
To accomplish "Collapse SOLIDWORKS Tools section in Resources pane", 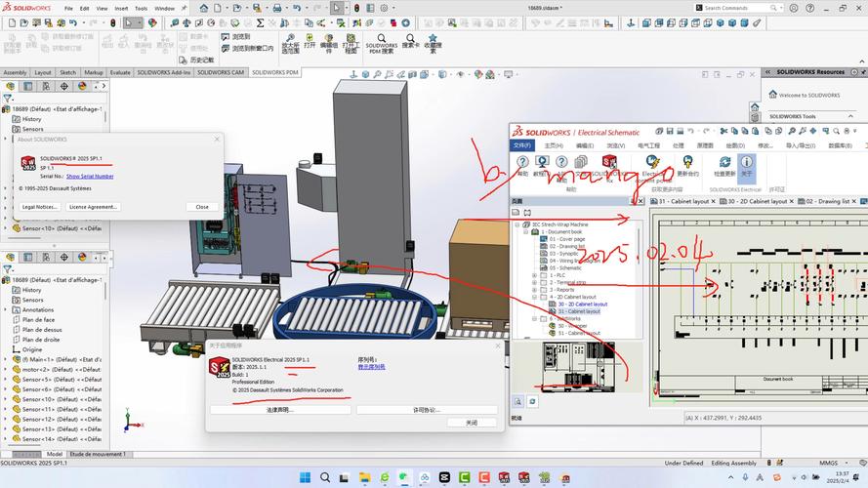I will pyautogui.click(x=850, y=116).
